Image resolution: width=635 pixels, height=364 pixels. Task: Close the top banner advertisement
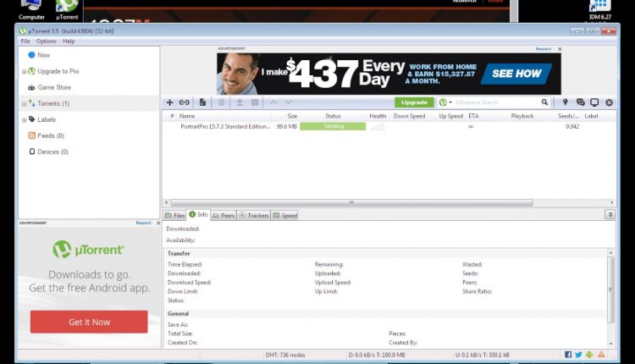(x=560, y=49)
